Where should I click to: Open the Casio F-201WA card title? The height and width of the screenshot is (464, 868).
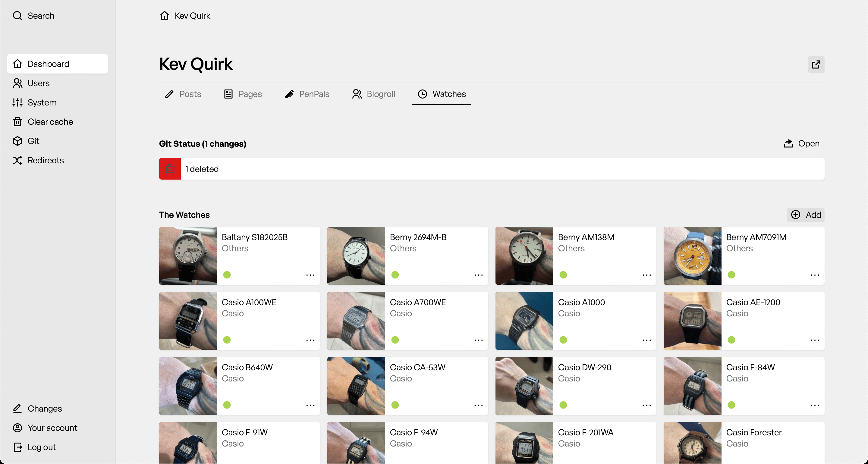point(586,432)
